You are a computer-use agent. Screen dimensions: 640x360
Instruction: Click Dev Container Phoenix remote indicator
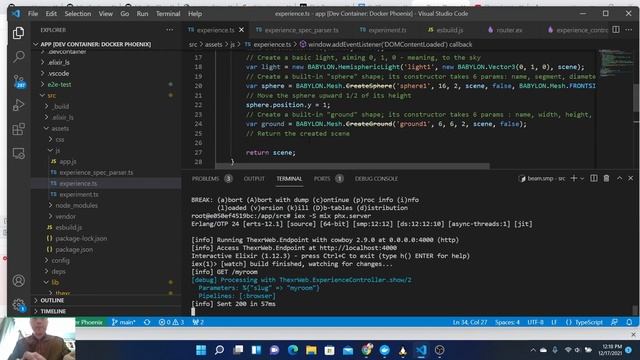click(92, 322)
